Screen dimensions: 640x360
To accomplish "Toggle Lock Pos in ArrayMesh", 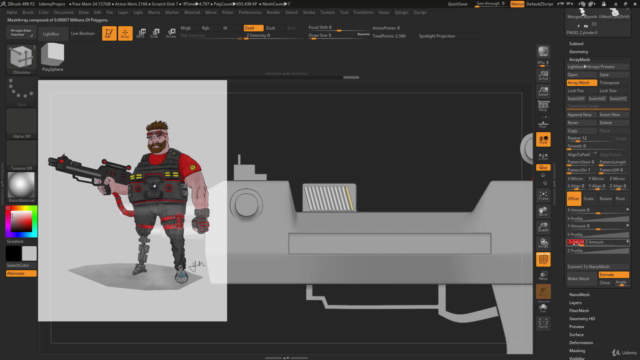I will pos(582,91).
